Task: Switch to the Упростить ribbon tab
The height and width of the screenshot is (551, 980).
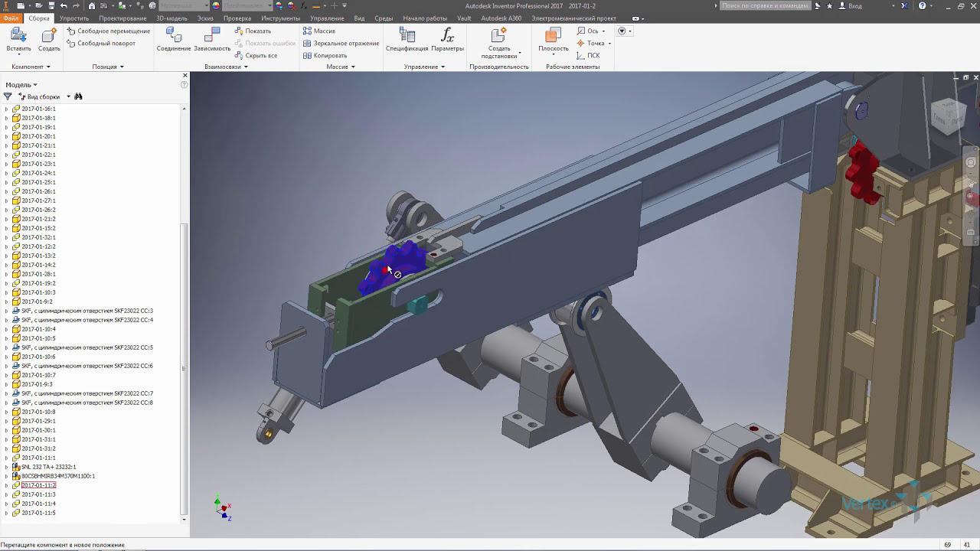Action: (x=73, y=18)
